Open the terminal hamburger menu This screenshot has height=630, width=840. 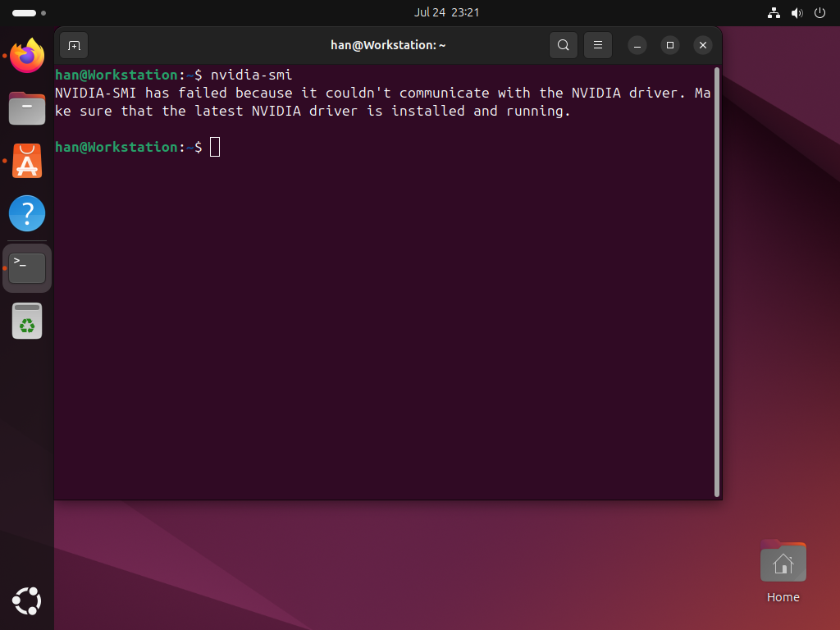(598, 46)
